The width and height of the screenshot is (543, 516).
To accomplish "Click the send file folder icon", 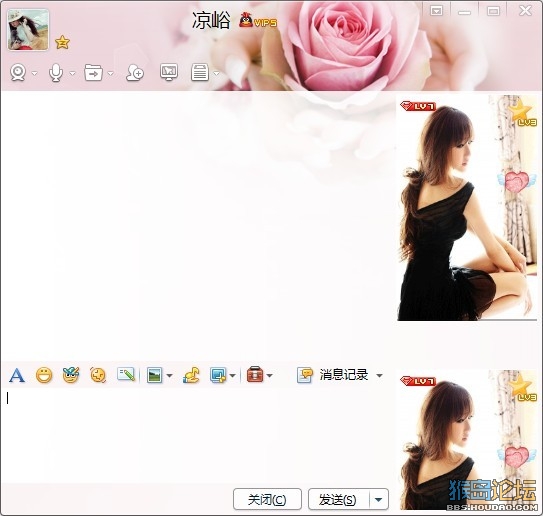I will click(94, 72).
